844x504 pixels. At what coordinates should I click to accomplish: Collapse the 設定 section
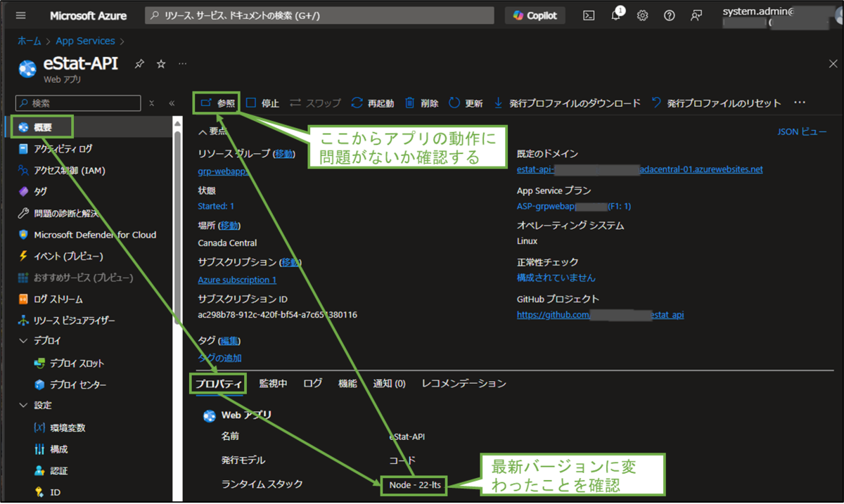point(23,406)
